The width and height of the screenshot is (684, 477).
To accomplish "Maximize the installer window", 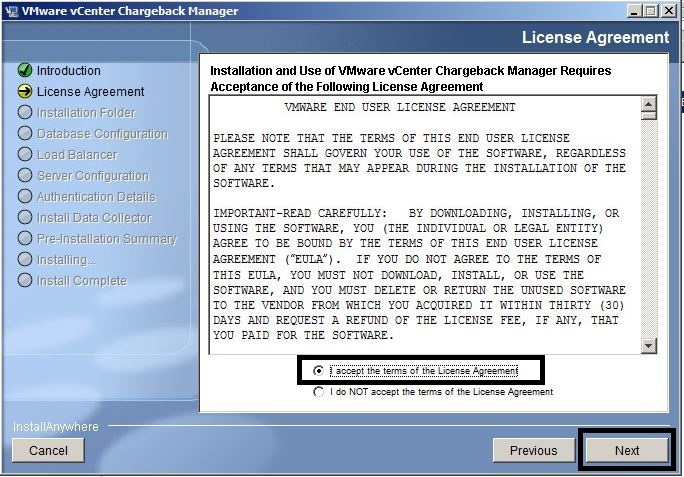I will tap(652, 11).
